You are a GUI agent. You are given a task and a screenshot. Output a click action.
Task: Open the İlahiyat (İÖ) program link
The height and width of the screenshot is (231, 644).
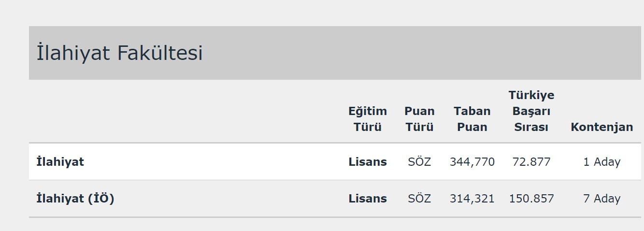pos(75,199)
